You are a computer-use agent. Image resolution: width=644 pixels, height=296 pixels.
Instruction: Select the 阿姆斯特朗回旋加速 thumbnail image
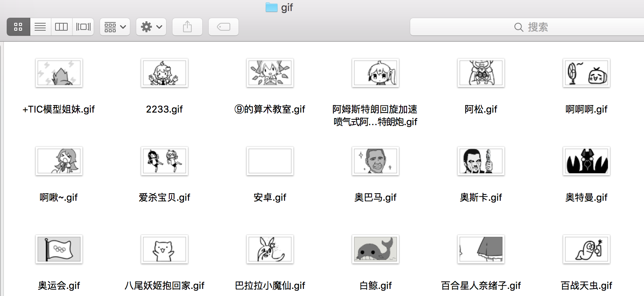coord(376,73)
